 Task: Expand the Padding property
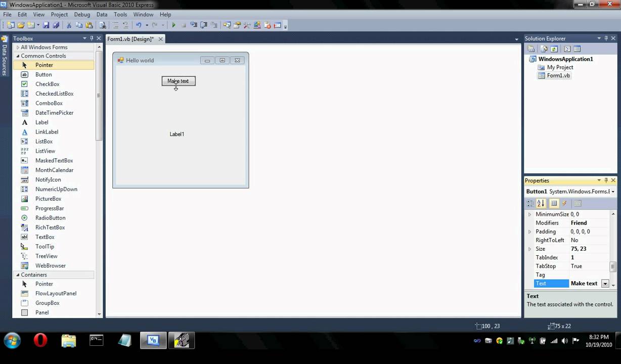(530, 232)
